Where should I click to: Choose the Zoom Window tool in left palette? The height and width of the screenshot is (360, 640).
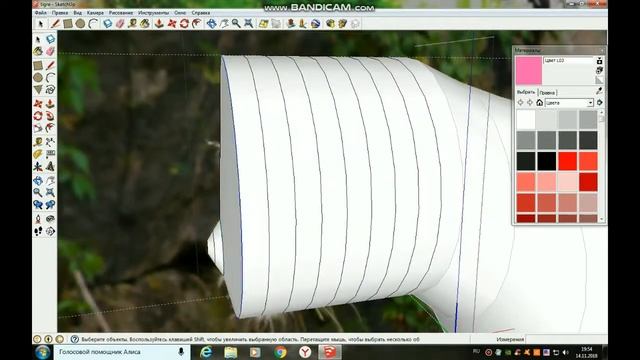(x=50, y=192)
